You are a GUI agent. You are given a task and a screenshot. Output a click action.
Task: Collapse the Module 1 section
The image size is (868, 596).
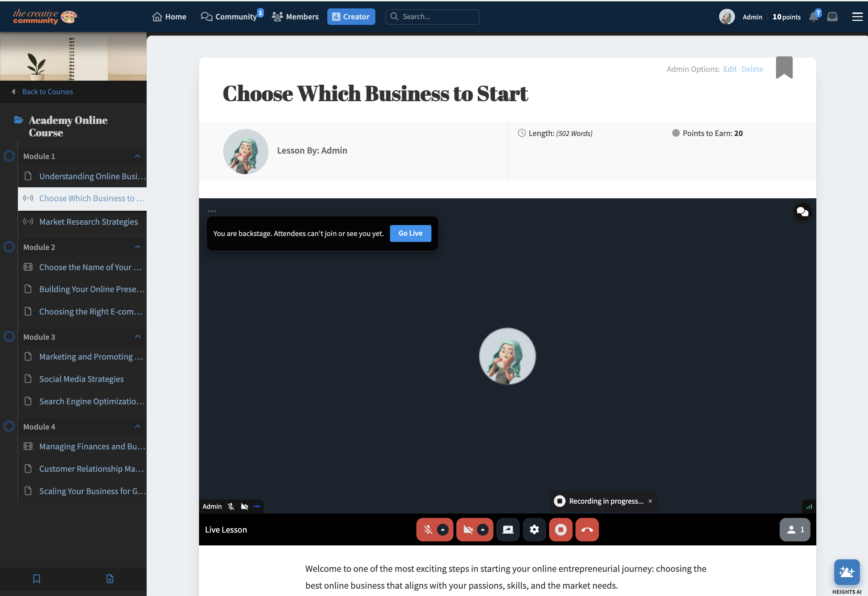pyautogui.click(x=137, y=156)
